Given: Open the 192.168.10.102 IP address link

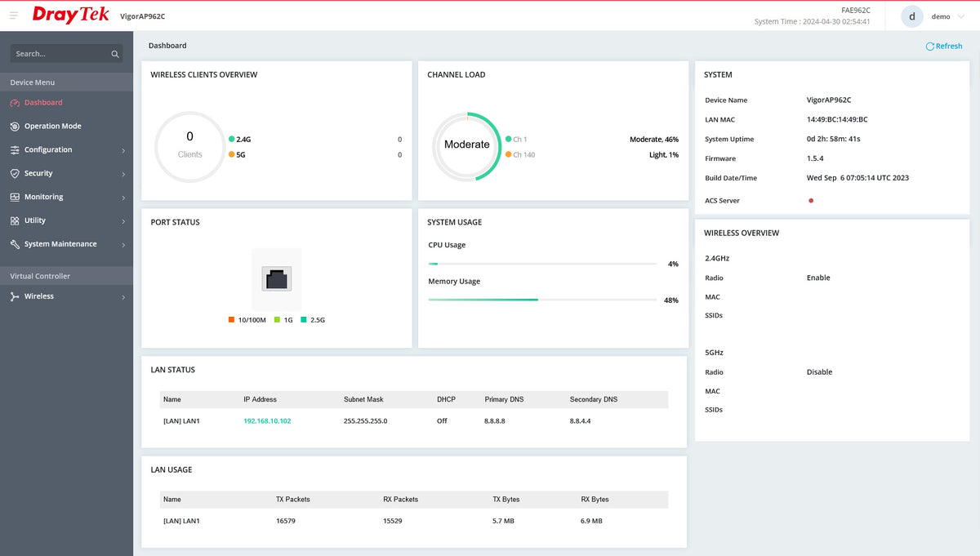Looking at the screenshot, I should pos(267,421).
